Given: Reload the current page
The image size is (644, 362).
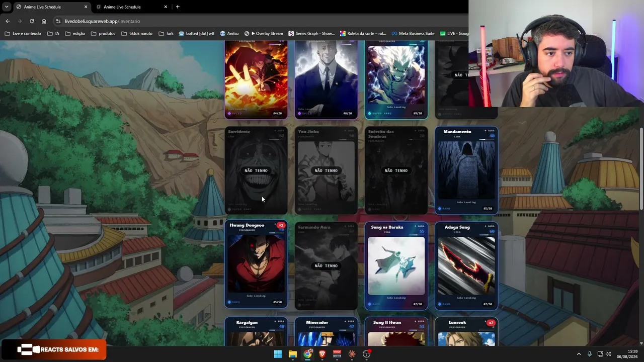Looking at the screenshot, I should tap(32, 21).
